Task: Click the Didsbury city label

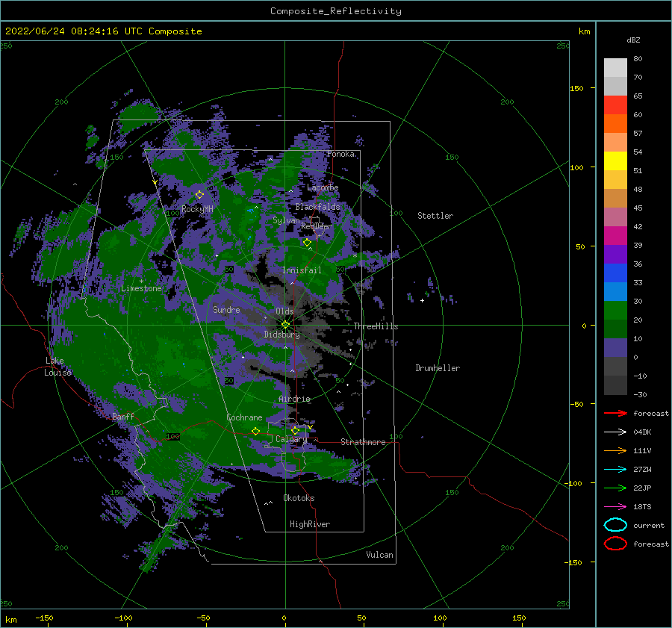Action: coord(282,335)
